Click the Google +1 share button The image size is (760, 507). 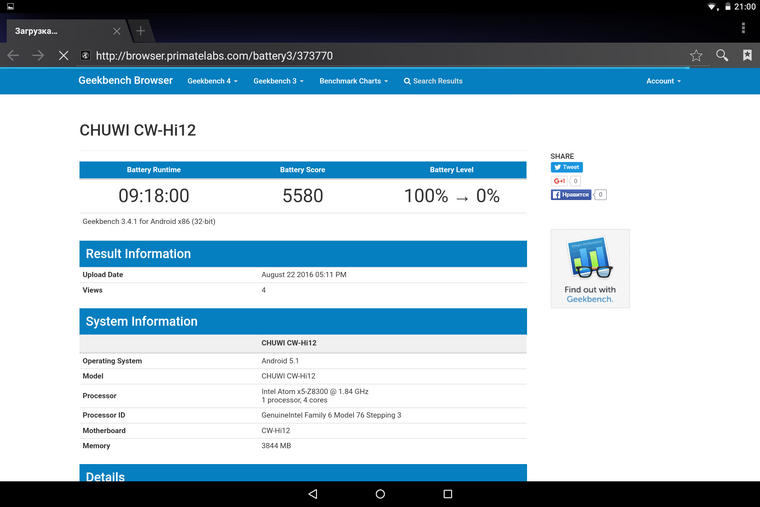(x=559, y=181)
